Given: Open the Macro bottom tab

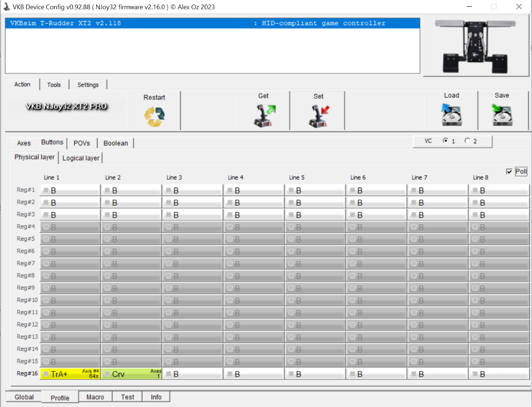Looking at the screenshot, I should coord(96,397).
